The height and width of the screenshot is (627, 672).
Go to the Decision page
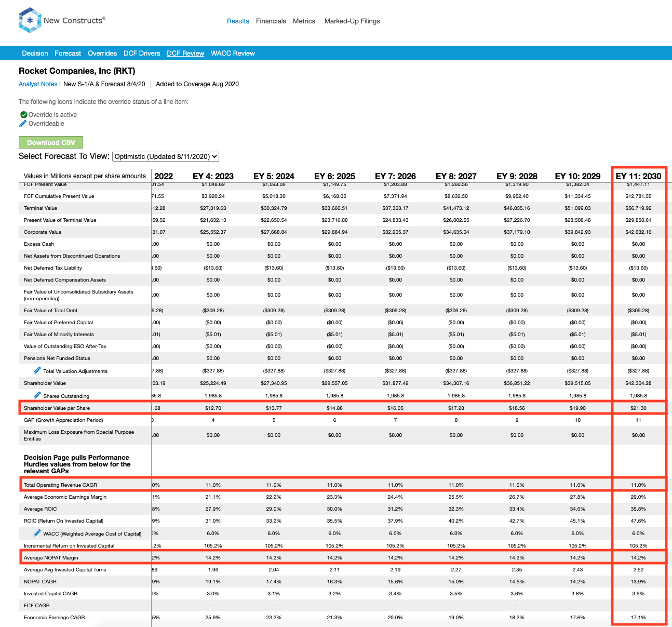pos(35,54)
